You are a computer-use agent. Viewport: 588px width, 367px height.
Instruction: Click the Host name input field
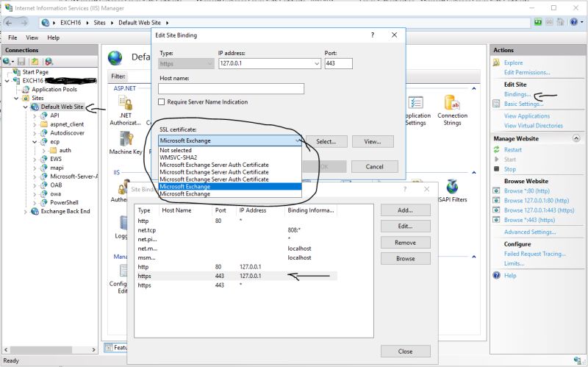point(231,89)
